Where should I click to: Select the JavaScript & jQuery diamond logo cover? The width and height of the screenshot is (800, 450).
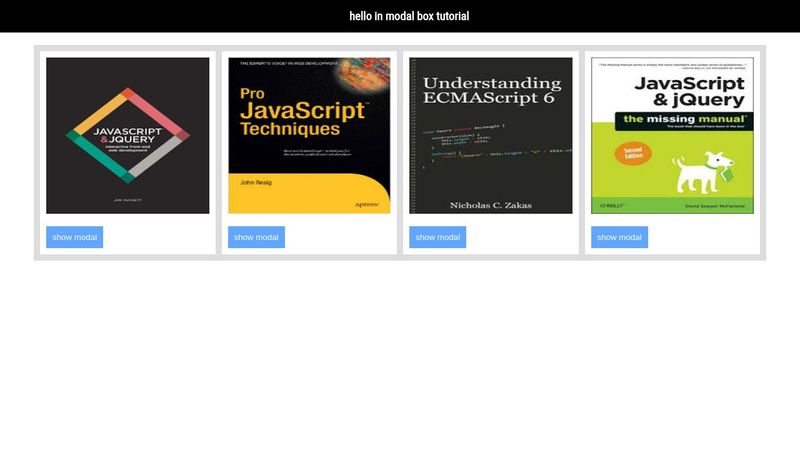128,136
